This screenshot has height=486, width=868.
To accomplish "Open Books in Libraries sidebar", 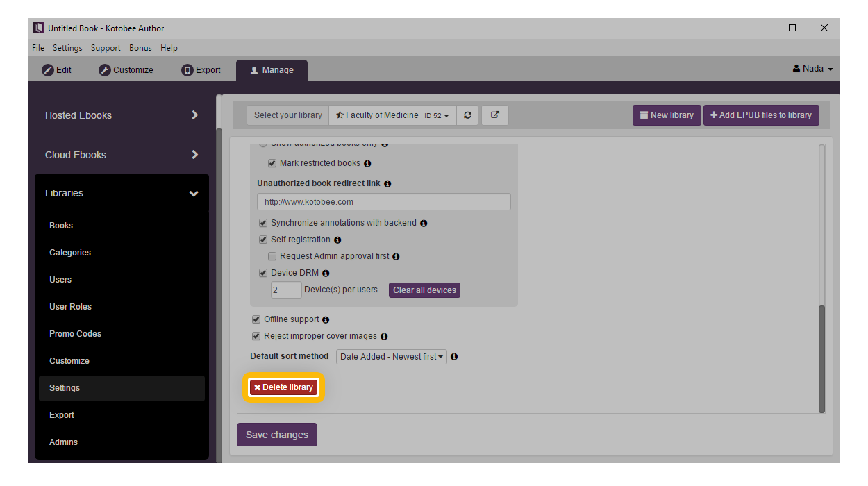I will (122, 226).
